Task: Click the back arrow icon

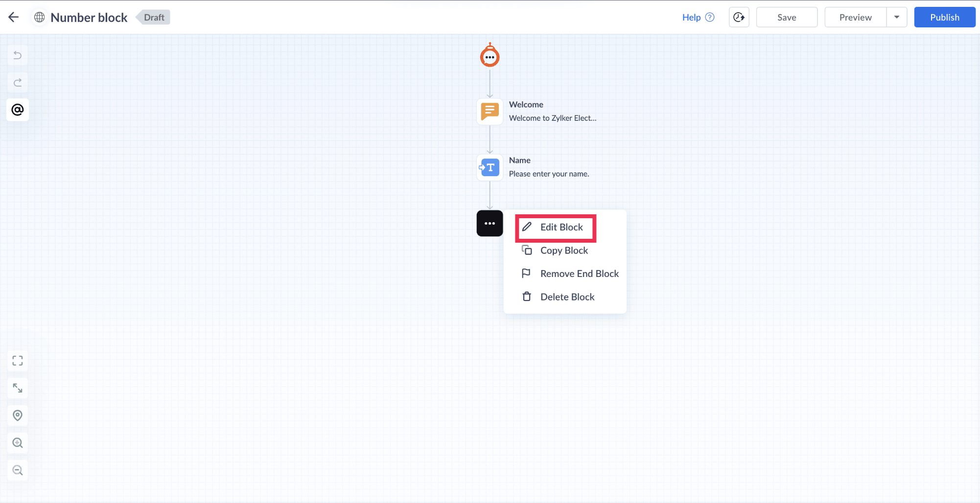Action: (13, 17)
